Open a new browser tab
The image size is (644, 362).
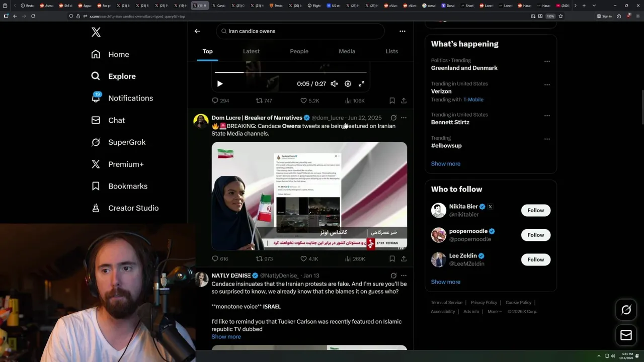[x=584, y=6]
